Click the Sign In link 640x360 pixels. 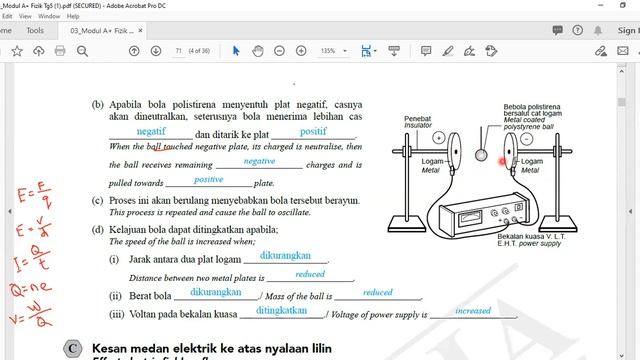point(628,30)
